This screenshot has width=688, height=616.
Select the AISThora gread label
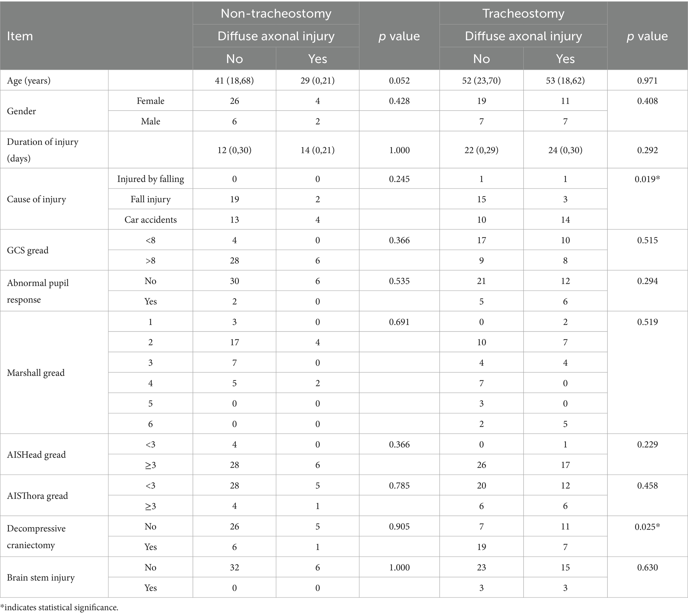coord(38,496)
